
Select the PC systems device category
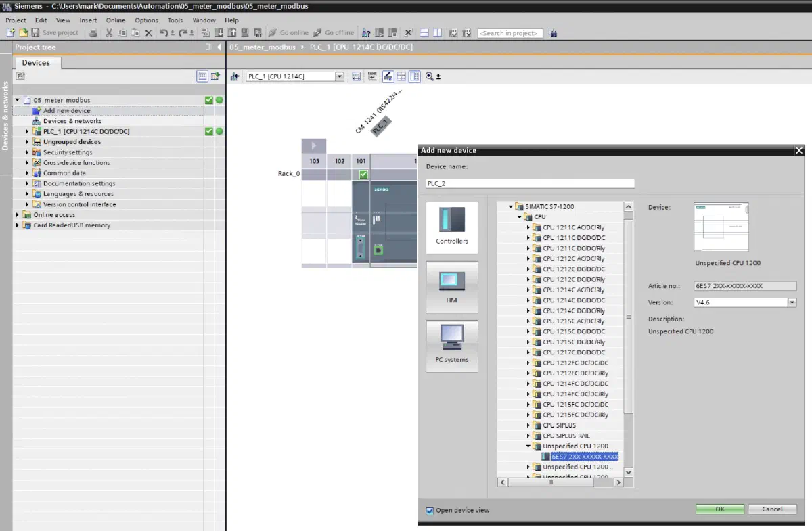click(452, 346)
